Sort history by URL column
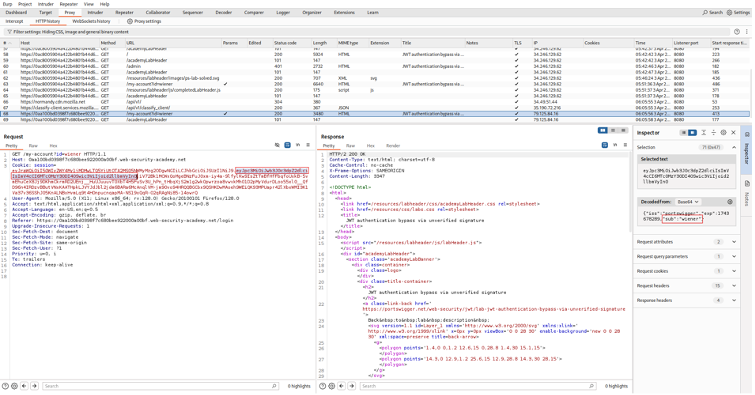755x395 pixels. coord(173,43)
